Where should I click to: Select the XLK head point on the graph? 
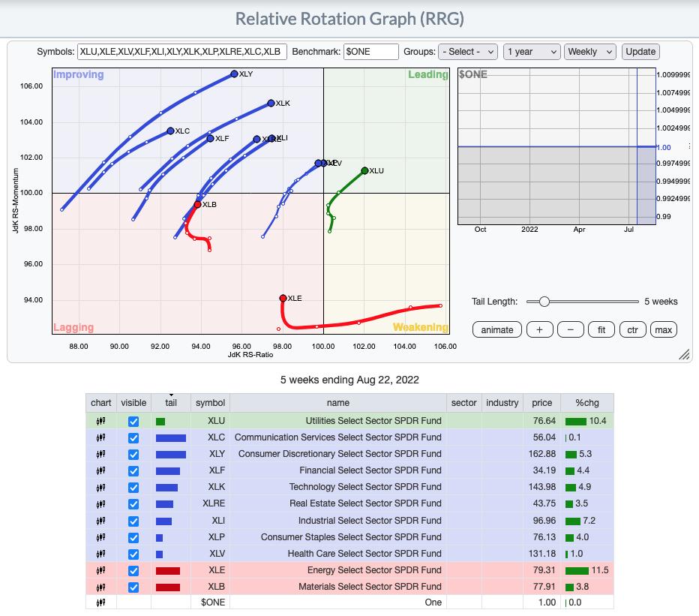tap(271, 103)
